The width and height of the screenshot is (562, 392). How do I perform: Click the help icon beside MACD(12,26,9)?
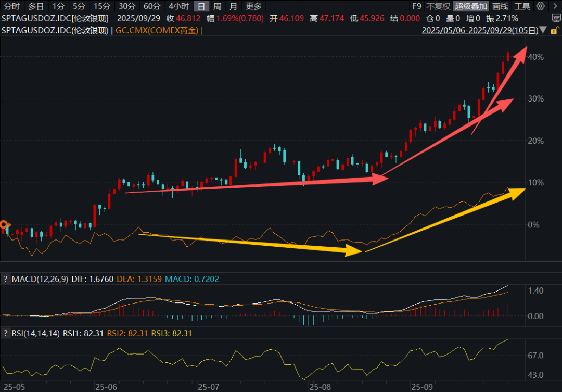(5, 279)
